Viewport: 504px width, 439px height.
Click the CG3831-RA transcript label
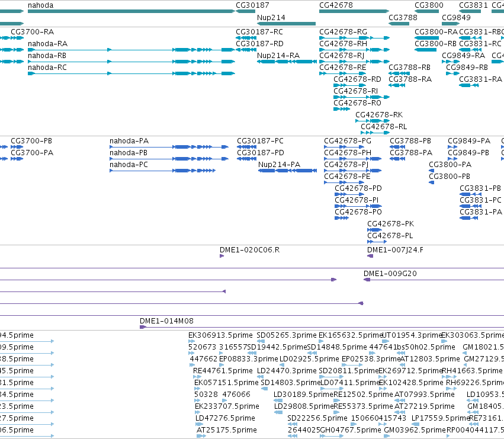point(480,79)
